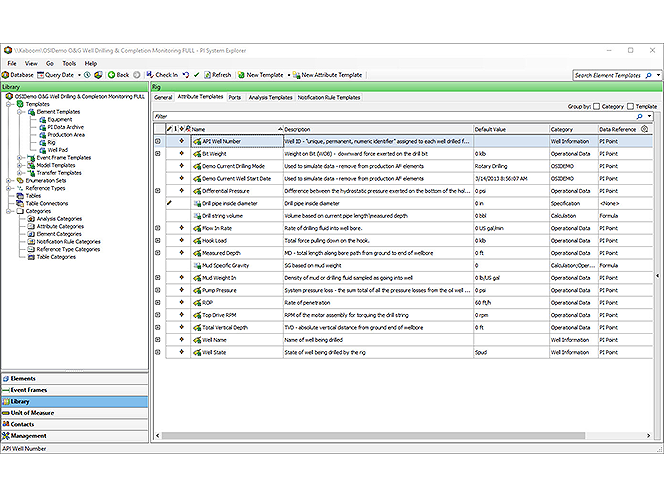The width and height of the screenshot is (664, 498).
Task: Expand the Differential Pressure attribute row
Action: click(157, 190)
